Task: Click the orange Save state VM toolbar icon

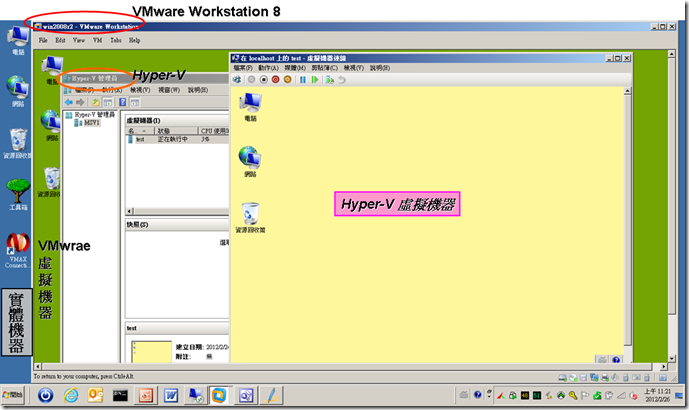Action: click(x=287, y=80)
